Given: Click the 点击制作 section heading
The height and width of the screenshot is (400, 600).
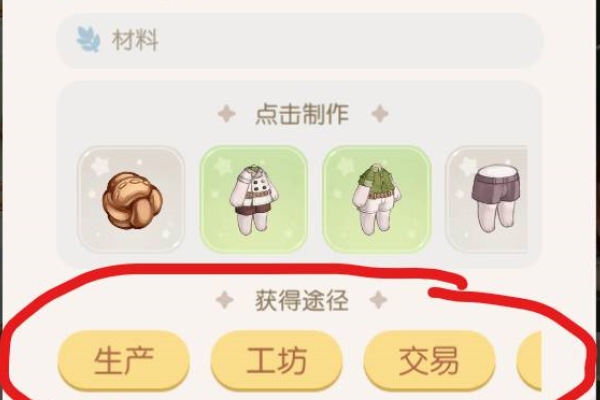Looking at the screenshot, I should 302,114.
